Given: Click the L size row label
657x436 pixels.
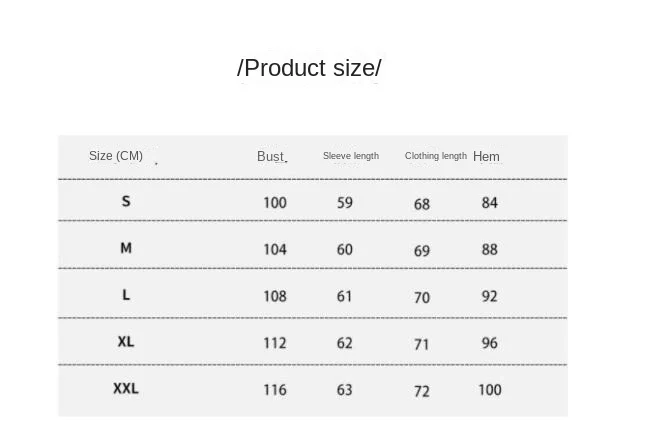Looking at the screenshot, I should tap(126, 295).
